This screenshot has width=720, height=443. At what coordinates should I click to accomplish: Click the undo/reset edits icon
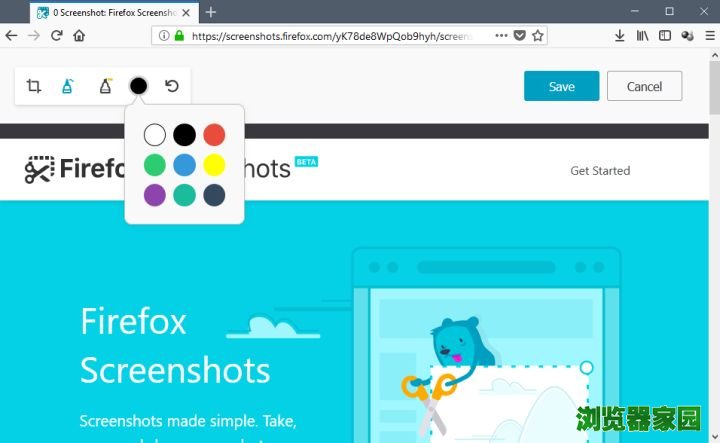coord(172,86)
